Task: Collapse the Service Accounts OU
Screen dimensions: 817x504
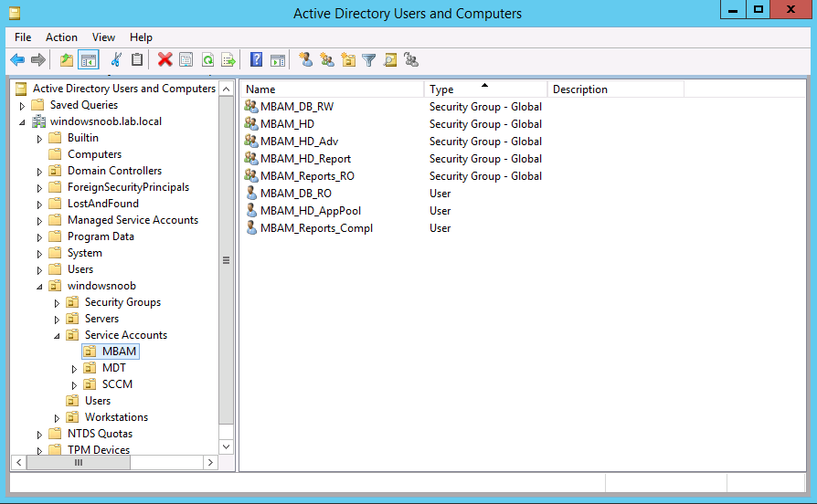Action: [x=57, y=336]
